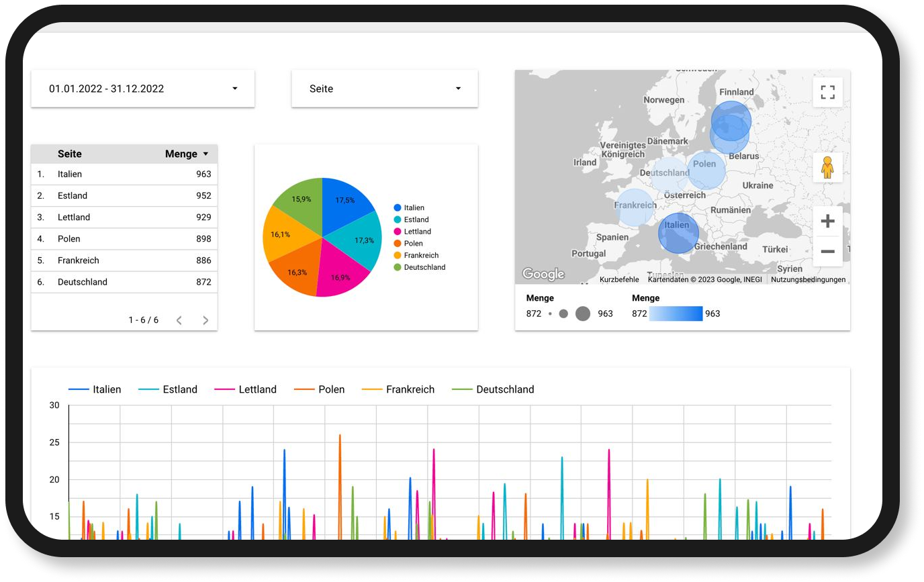Zoom out of the map with minus
Screen dimensions: 924x582
[x=827, y=252]
